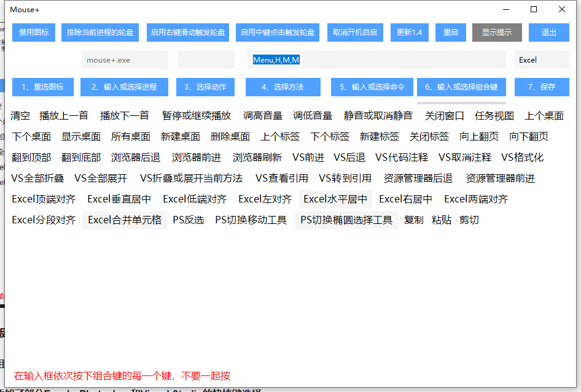The height and width of the screenshot is (392, 581).
Task: Select step 4、选择方法
Action: 283,87
